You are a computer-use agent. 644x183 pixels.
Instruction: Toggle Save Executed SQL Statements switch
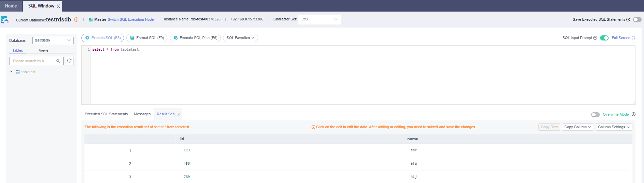[x=637, y=20]
